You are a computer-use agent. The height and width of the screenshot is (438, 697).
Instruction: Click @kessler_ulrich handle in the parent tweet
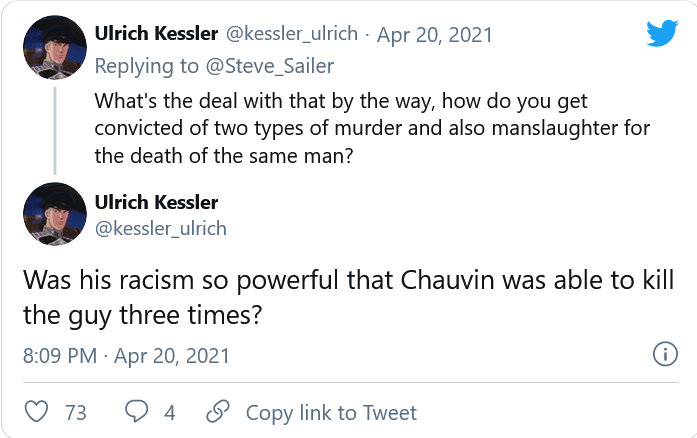pyautogui.click(x=290, y=34)
